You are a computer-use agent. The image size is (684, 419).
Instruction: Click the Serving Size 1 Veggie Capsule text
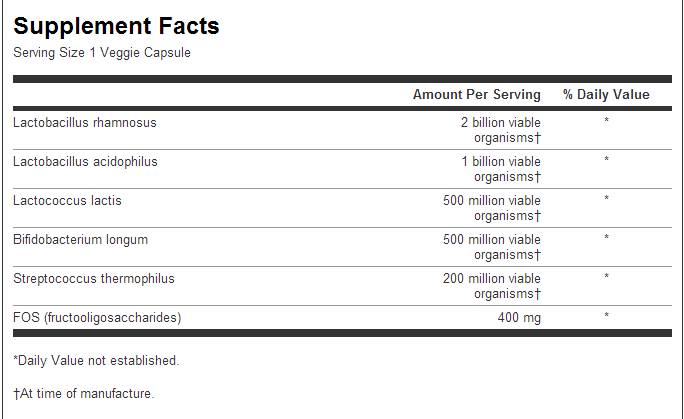[101, 53]
